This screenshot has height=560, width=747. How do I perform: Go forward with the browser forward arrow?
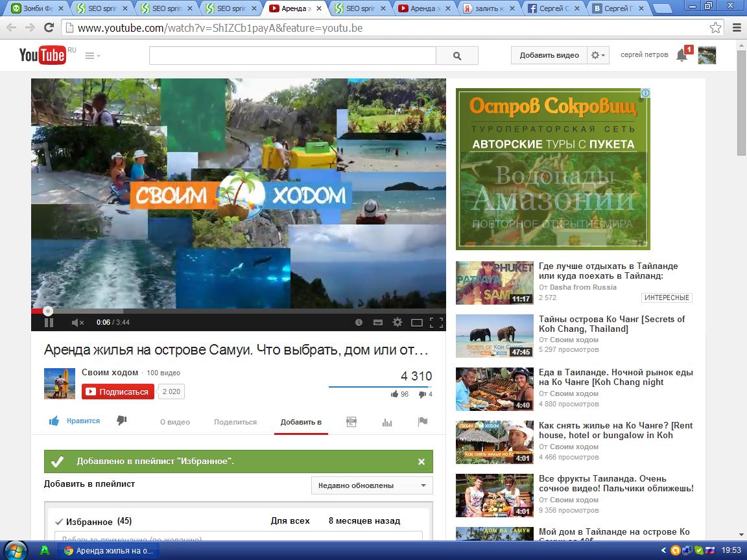pyautogui.click(x=30, y=28)
